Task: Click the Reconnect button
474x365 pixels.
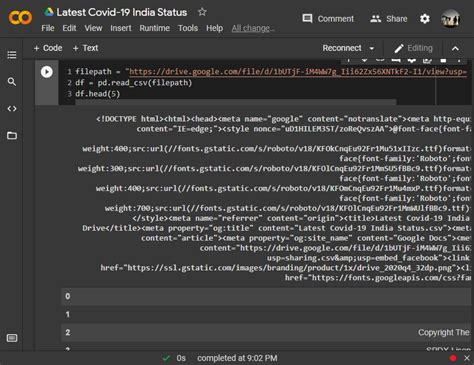Action: coord(342,48)
